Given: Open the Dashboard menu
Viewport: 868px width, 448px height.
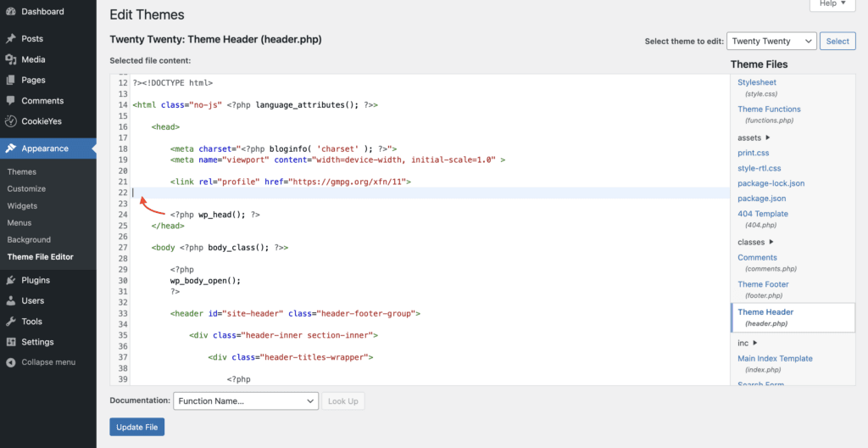Looking at the screenshot, I should coord(42,12).
